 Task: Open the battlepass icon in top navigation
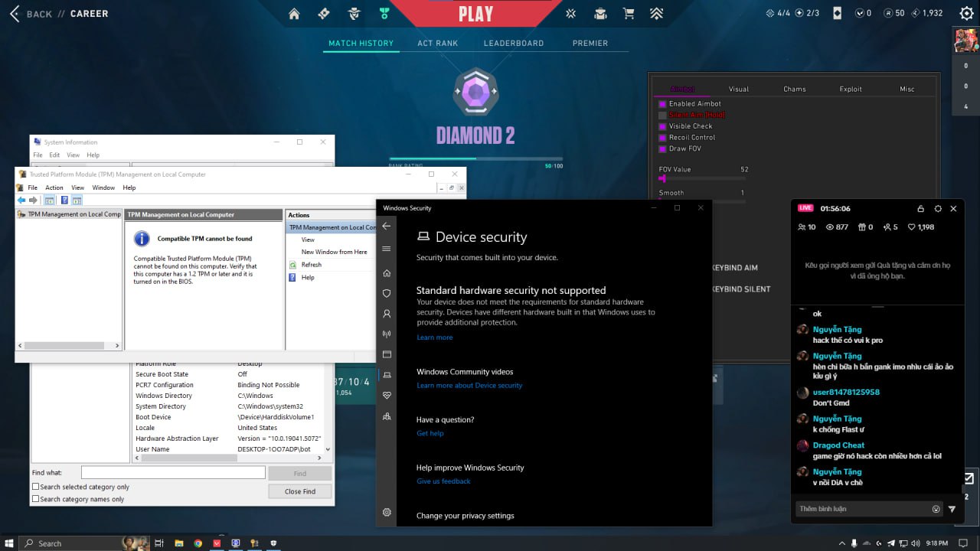pos(324,14)
